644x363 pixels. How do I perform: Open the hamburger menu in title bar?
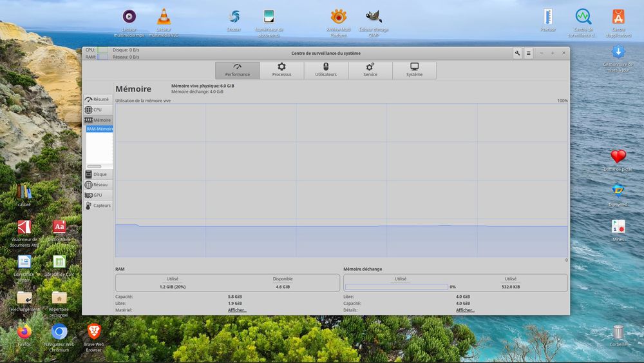(x=529, y=53)
